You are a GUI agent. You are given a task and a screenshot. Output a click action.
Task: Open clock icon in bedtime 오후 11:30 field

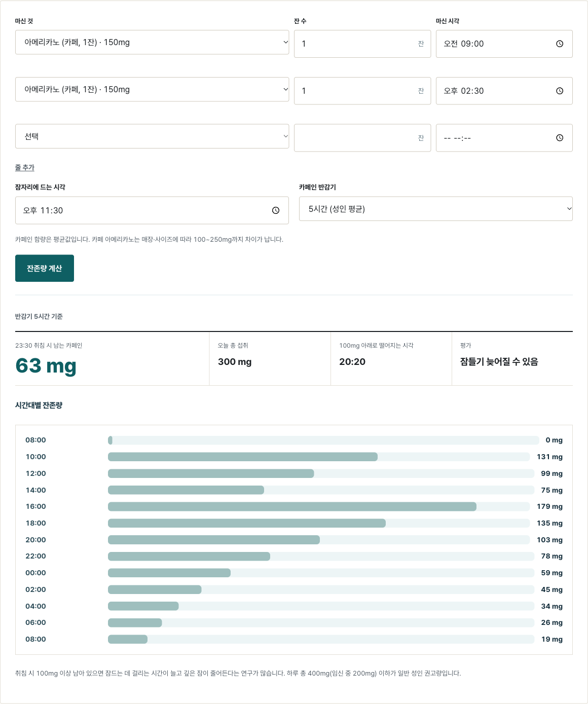coord(276,210)
